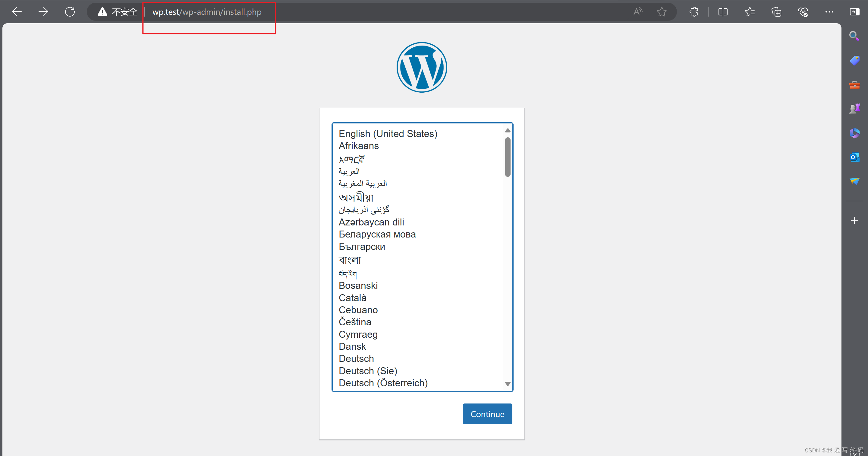Click the down arrow on language list scrollbar

[x=508, y=384]
